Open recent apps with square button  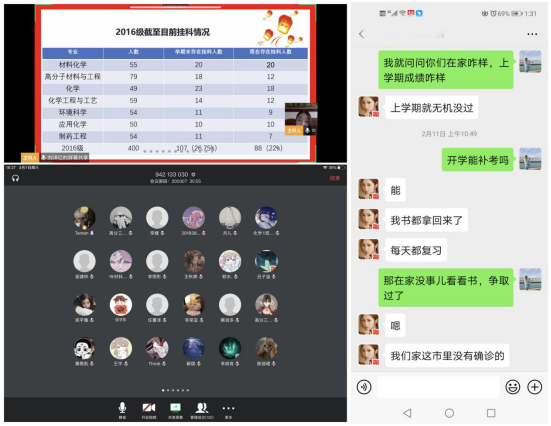pyautogui.click(x=491, y=413)
